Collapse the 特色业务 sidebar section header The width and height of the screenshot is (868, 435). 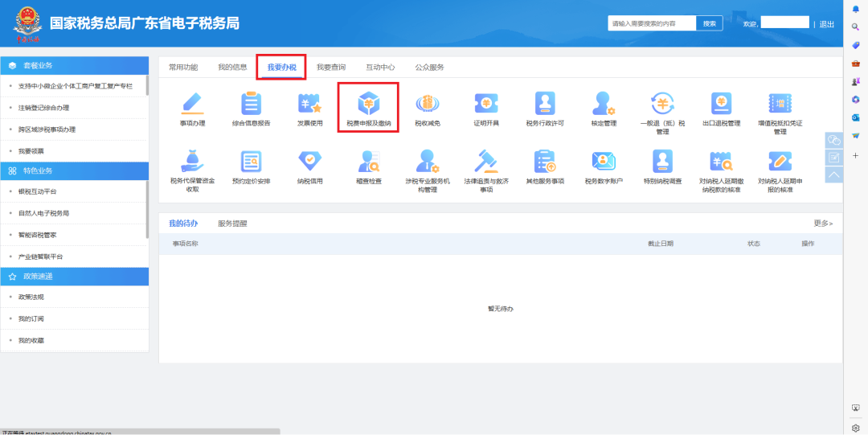click(74, 170)
